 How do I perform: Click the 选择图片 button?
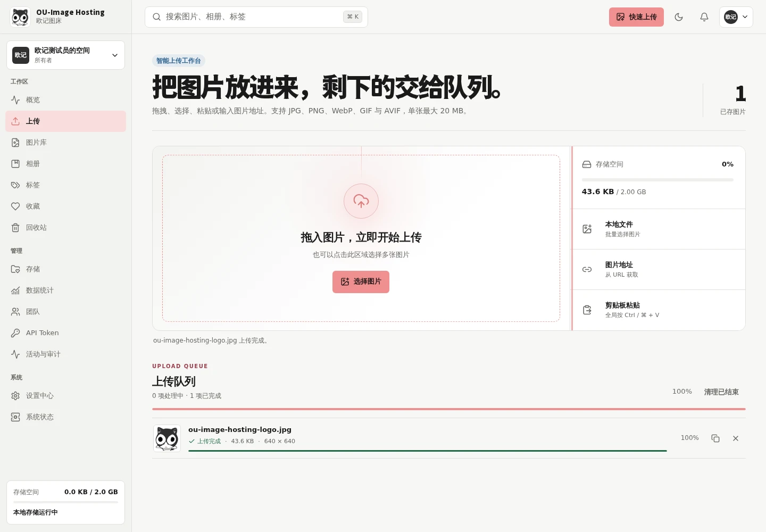[x=361, y=282]
